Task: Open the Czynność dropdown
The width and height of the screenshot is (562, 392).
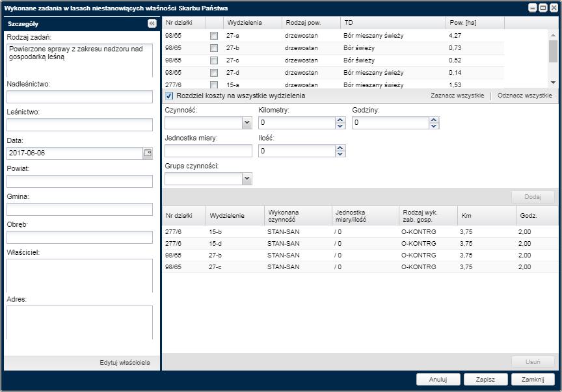Action: pyautogui.click(x=247, y=123)
